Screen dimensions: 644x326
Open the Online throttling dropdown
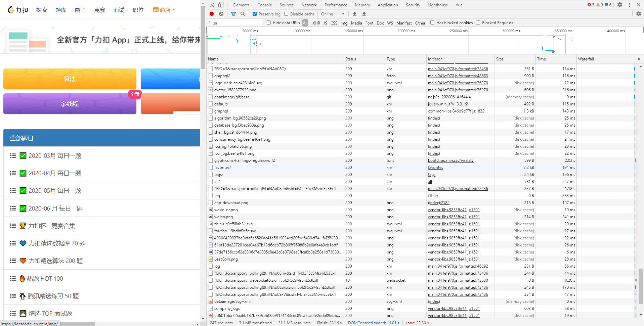point(333,14)
